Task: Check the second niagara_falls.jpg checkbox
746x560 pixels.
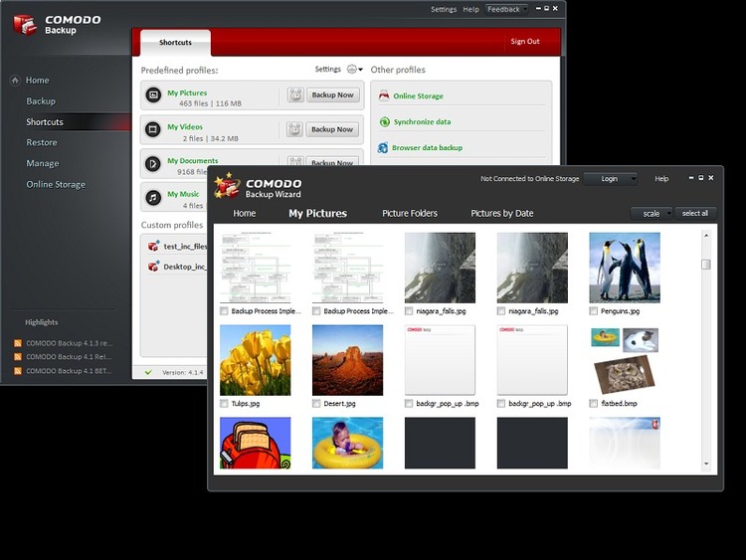Action: (x=501, y=310)
